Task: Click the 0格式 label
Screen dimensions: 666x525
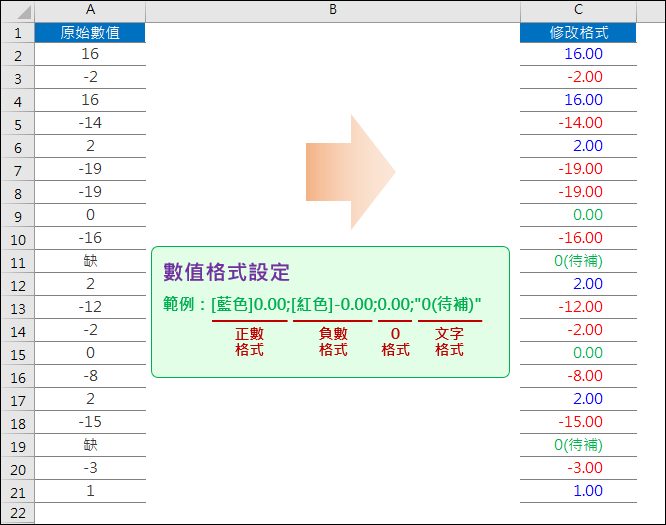Action: click(x=395, y=342)
